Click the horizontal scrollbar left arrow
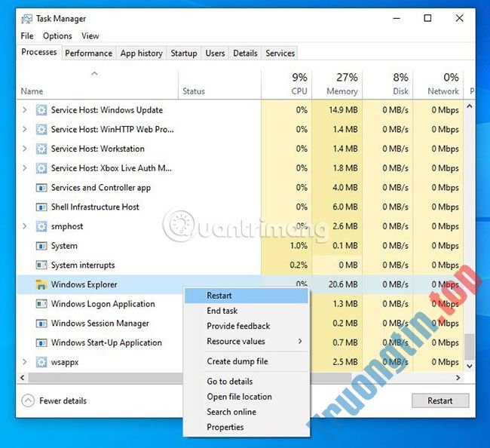490x448 pixels. [22, 378]
